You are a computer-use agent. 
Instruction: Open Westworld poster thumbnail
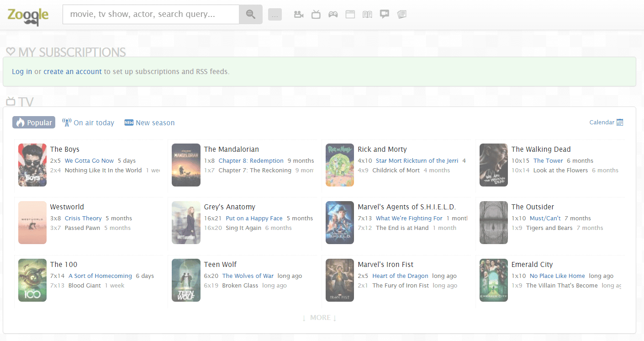(x=32, y=223)
